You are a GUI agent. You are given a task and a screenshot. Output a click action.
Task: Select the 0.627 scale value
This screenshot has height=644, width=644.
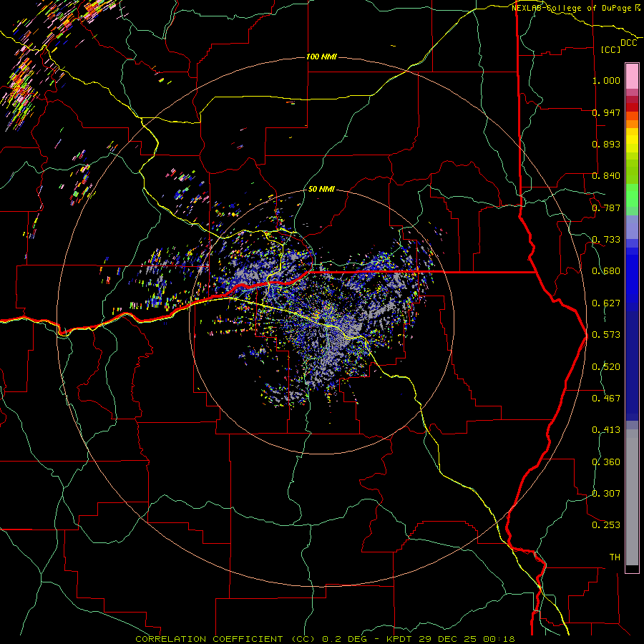pyautogui.click(x=606, y=303)
